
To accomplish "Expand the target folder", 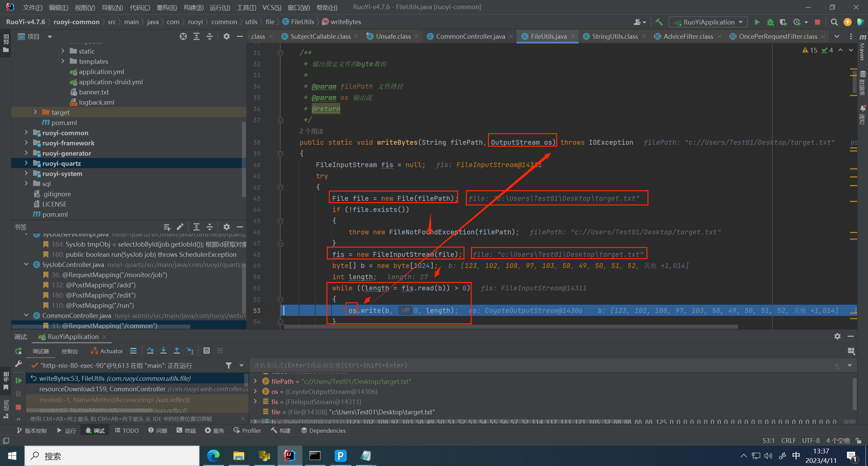I will (x=36, y=112).
